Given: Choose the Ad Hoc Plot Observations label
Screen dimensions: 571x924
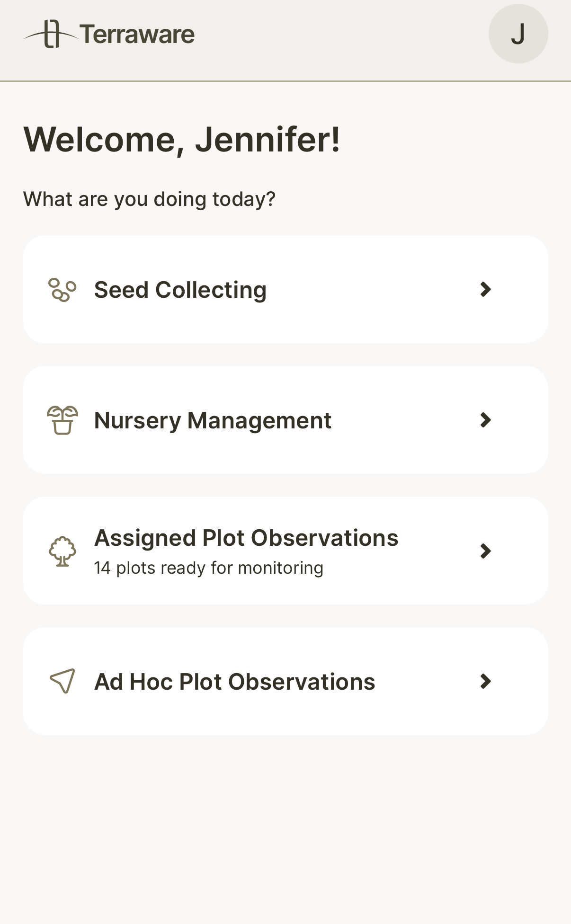Looking at the screenshot, I should pyautogui.click(x=234, y=682).
